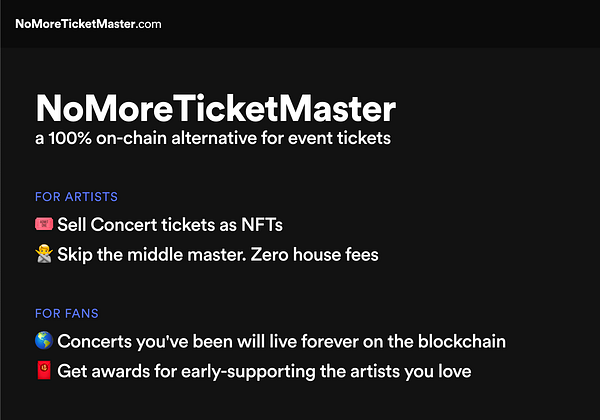Click the FOR ARTISTS section label
The height and width of the screenshot is (420, 600).
click(x=76, y=197)
